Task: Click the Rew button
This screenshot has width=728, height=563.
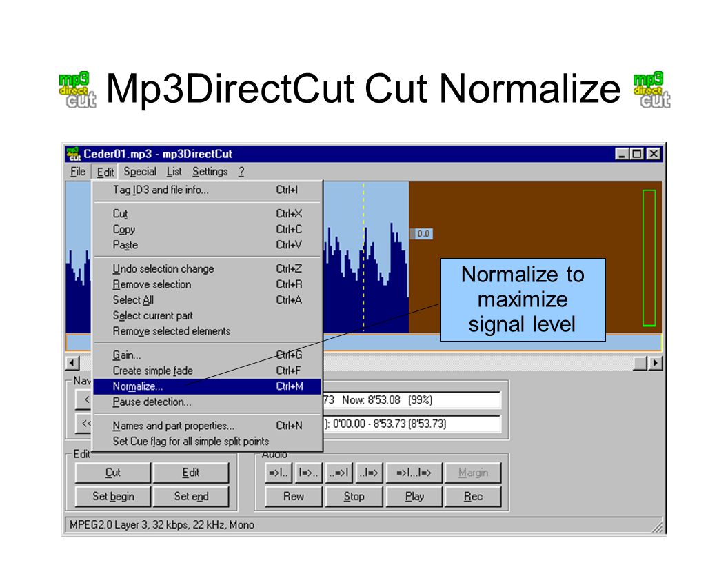Action: (x=294, y=497)
